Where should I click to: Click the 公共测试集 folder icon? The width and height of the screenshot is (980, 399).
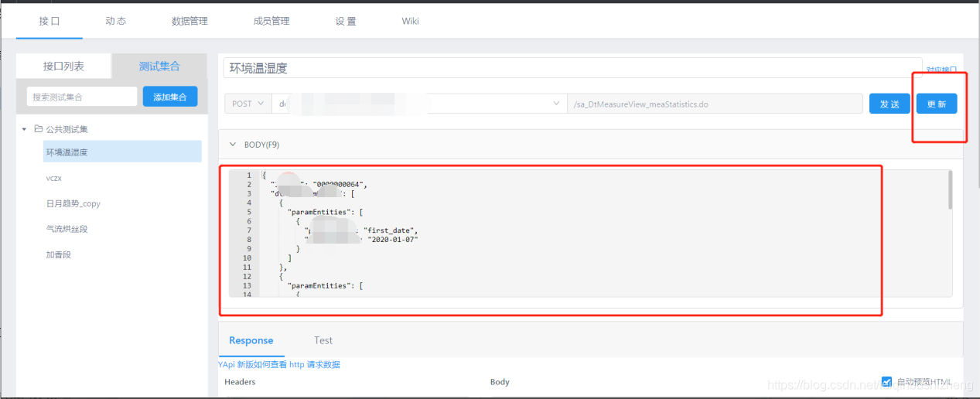[x=38, y=129]
